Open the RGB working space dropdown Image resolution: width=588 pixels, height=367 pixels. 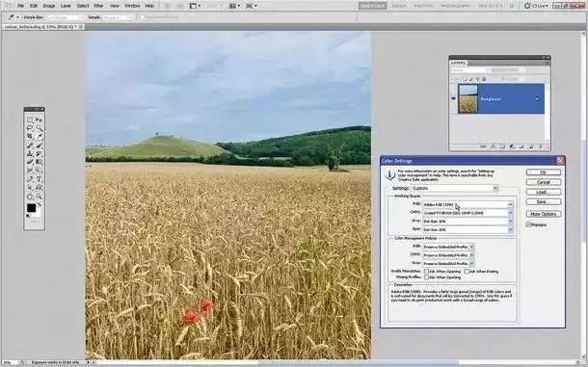(x=468, y=204)
